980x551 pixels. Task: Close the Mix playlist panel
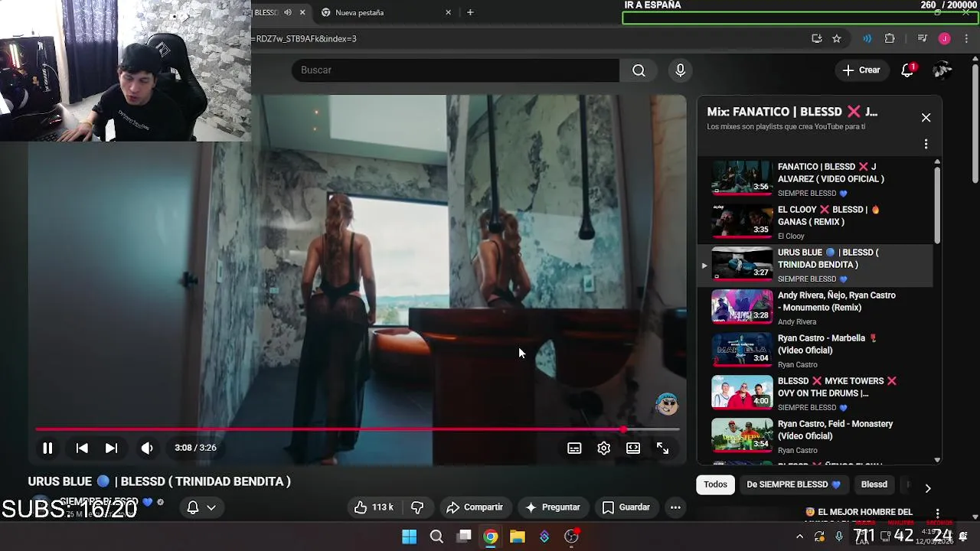pyautogui.click(x=926, y=118)
